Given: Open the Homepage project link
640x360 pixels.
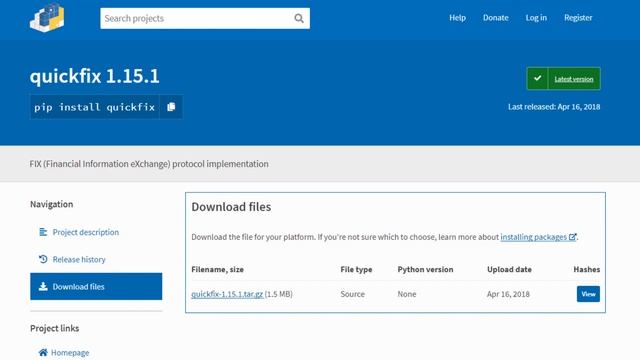Looking at the screenshot, I should 70,353.
